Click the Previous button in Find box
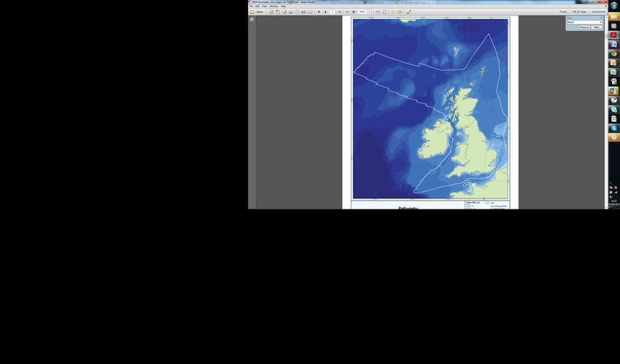620x364 pixels. pyautogui.click(x=584, y=27)
